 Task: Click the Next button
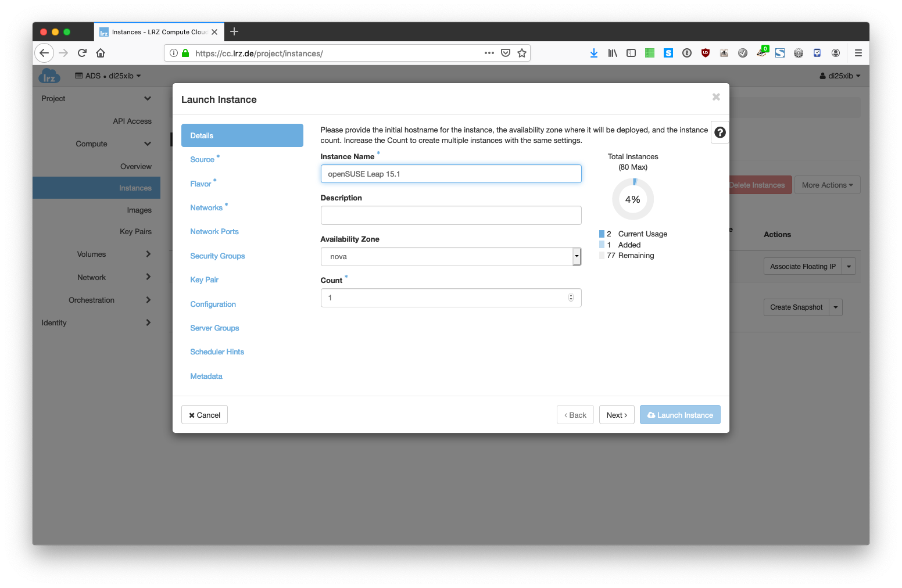pyautogui.click(x=617, y=415)
